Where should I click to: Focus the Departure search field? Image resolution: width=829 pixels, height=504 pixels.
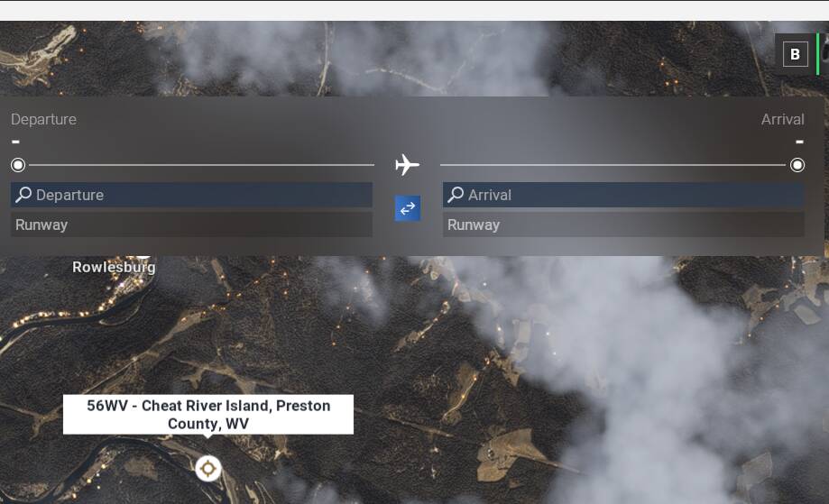click(191, 195)
